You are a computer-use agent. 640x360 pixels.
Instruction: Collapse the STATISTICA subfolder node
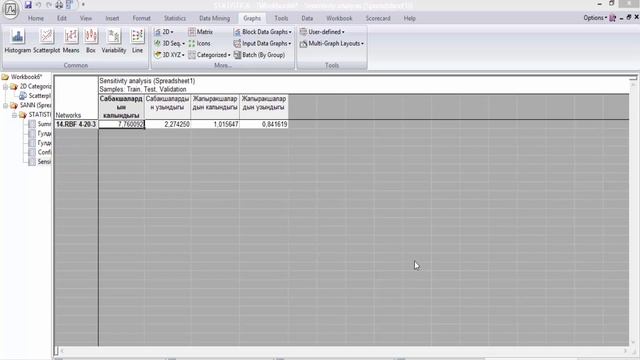[x=14, y=115]
